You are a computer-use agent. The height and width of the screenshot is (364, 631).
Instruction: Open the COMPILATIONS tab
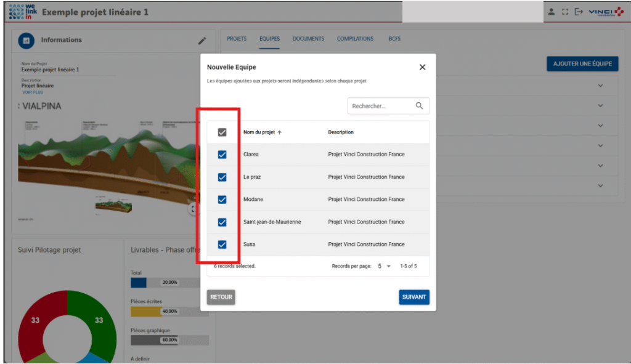pyautogui.click(x=355, y=39)
